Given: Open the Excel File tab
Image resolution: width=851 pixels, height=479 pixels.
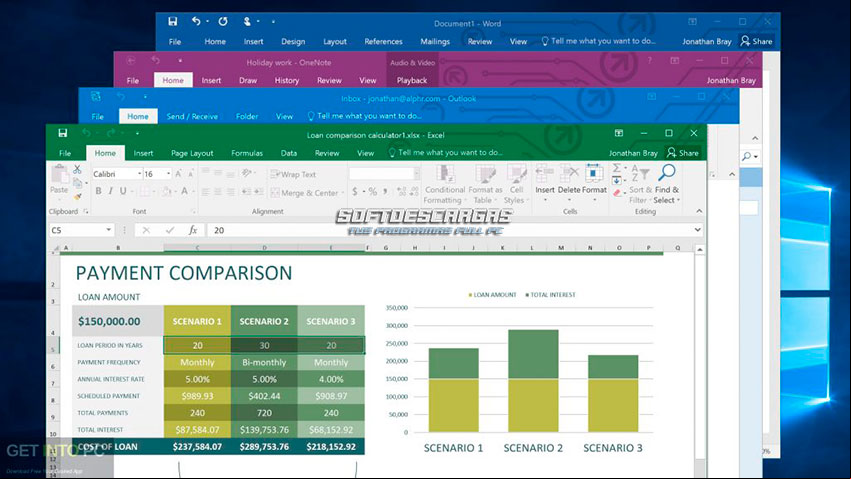Looking at the screenshot, I should click(65, 153).
